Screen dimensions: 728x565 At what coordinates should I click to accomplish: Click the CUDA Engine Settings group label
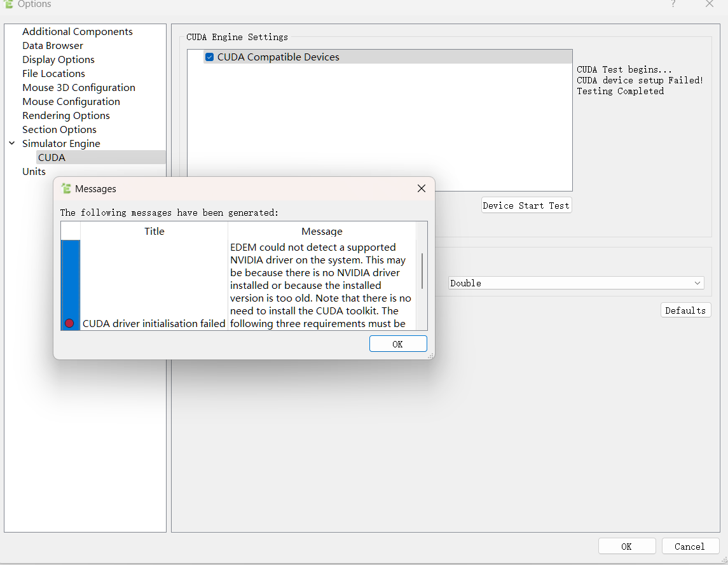click(237, 37)
